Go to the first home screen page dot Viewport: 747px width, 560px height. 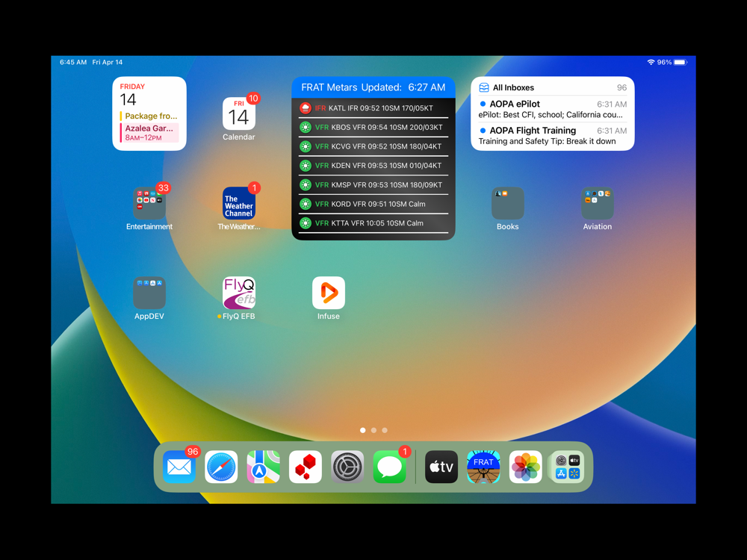[362, 430]
